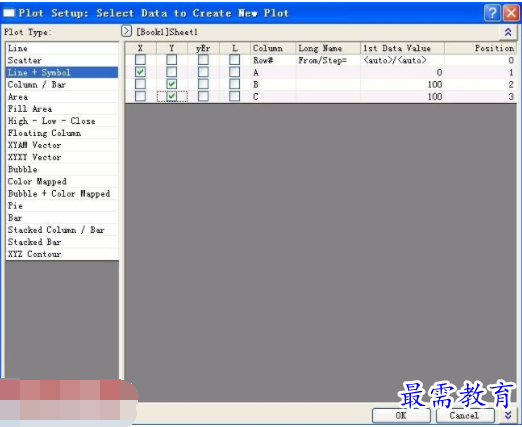Screen dimensions: 522x427
Task: Expand bottom panel with double down arrows
Action: (x=508, y=415)
